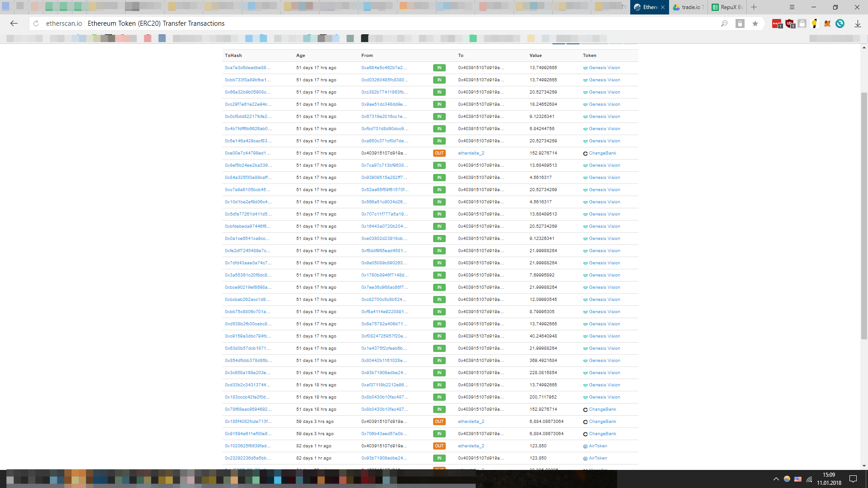Open transaction 0xc9159a3dbc794fc...
The image size is (868, 488).
tap(248, 336)
